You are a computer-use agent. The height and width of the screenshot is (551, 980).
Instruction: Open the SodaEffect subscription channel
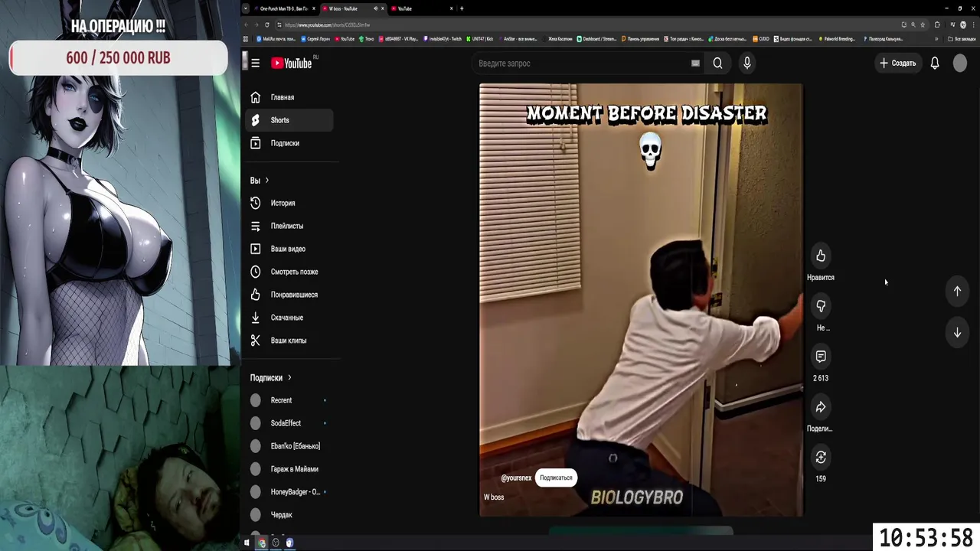point(289,423)
